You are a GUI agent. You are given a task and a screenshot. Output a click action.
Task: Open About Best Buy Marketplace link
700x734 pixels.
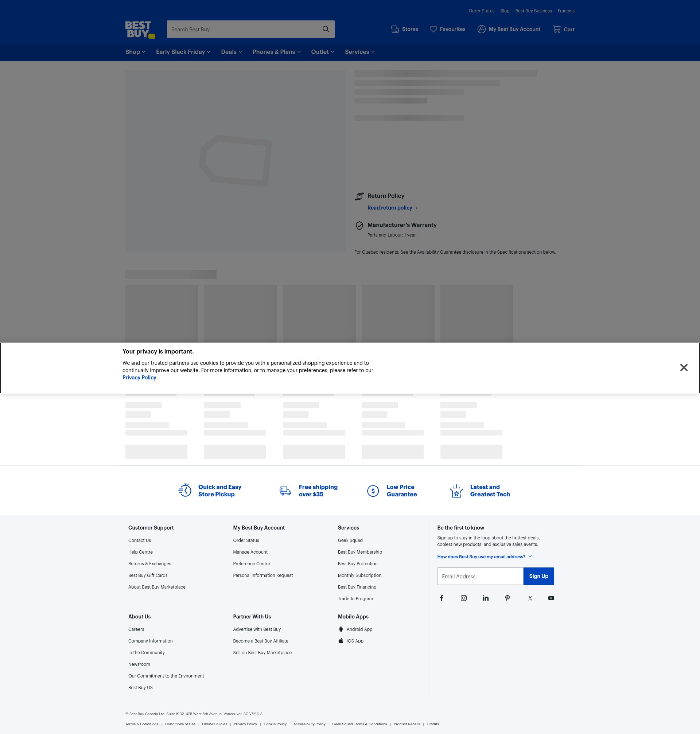pos(157,587)
